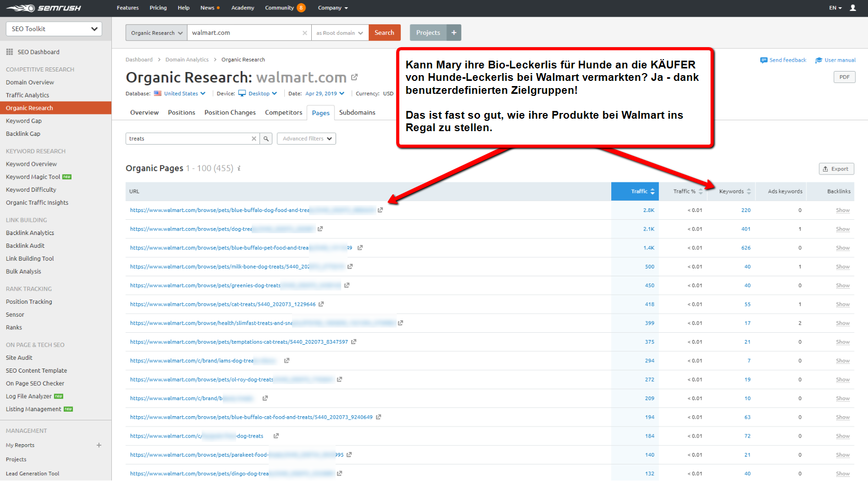Clear the treats filter text

pyautogui.click(x=254, y=139)
